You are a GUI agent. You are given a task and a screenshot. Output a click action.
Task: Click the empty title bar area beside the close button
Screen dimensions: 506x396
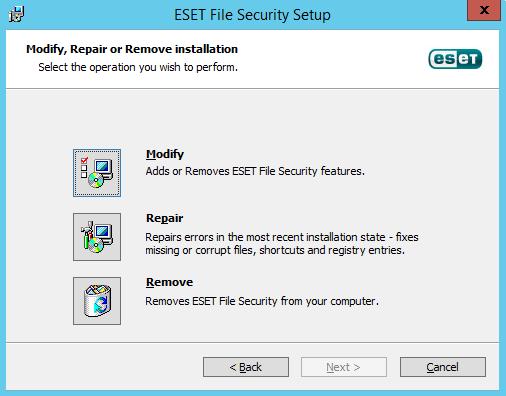[398, 15]
